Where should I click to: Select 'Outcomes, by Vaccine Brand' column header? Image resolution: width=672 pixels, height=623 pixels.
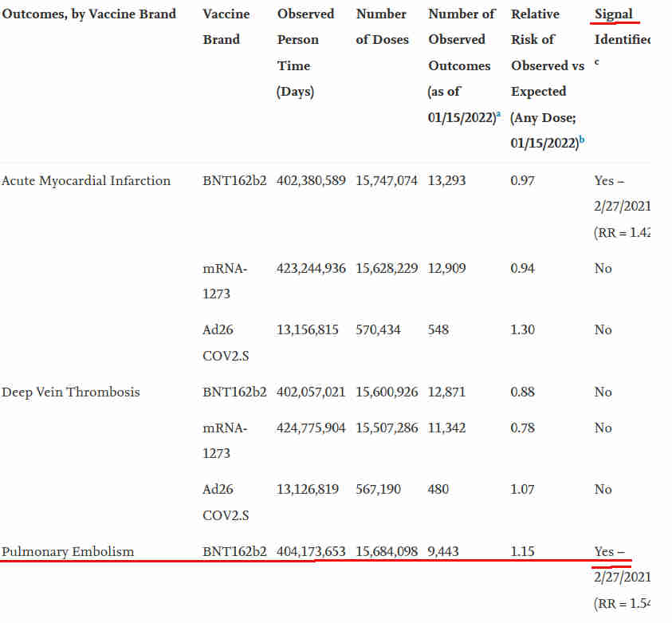88,14
